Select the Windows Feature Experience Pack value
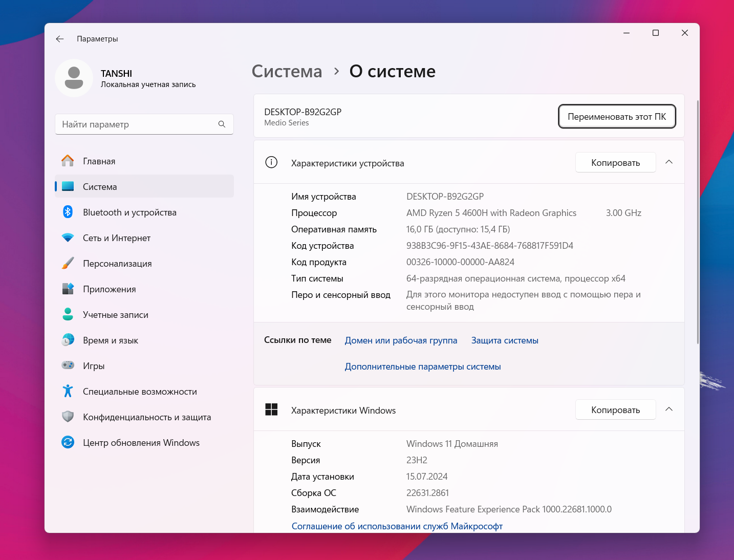This screenshot has width=734, height=560. [509, 509]
